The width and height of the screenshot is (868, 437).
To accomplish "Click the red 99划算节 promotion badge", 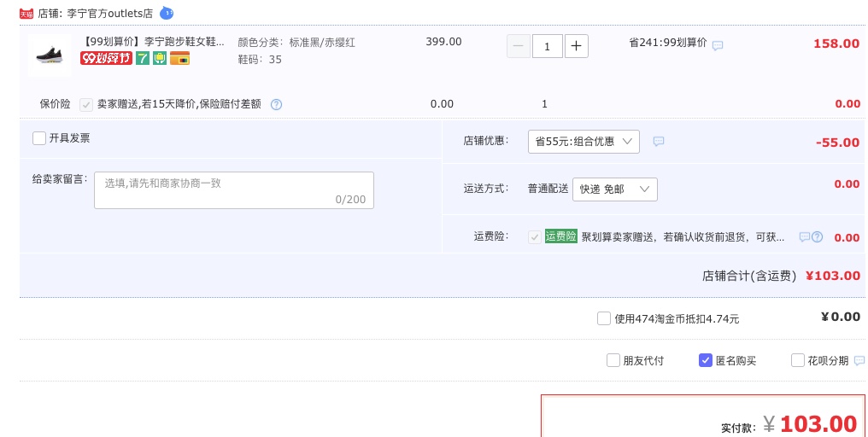I will [106, 58].
